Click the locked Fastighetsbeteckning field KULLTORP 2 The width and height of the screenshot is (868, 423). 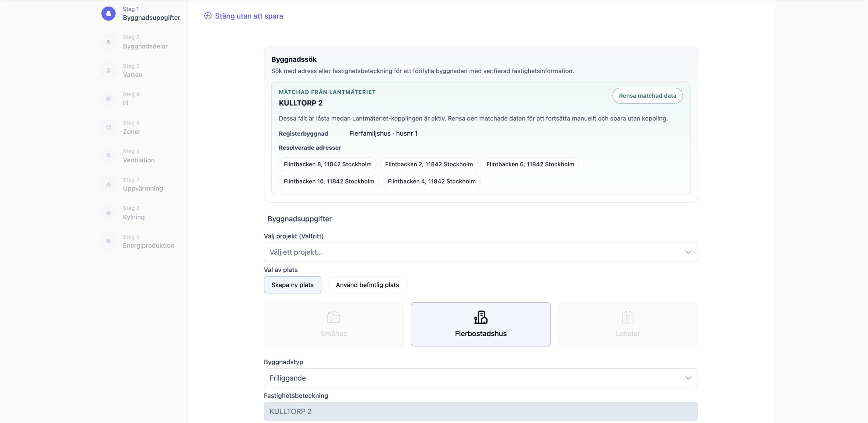(481, 411)
